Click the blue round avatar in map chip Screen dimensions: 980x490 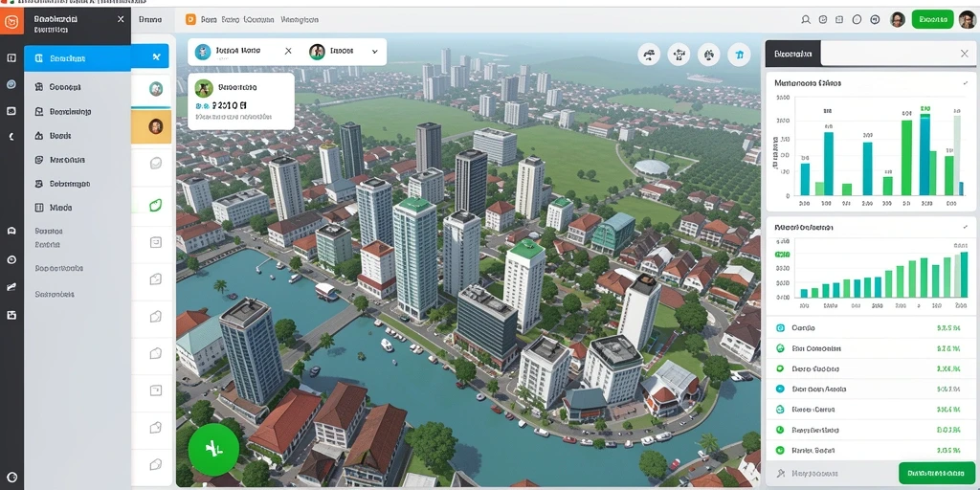click(203, 52)
